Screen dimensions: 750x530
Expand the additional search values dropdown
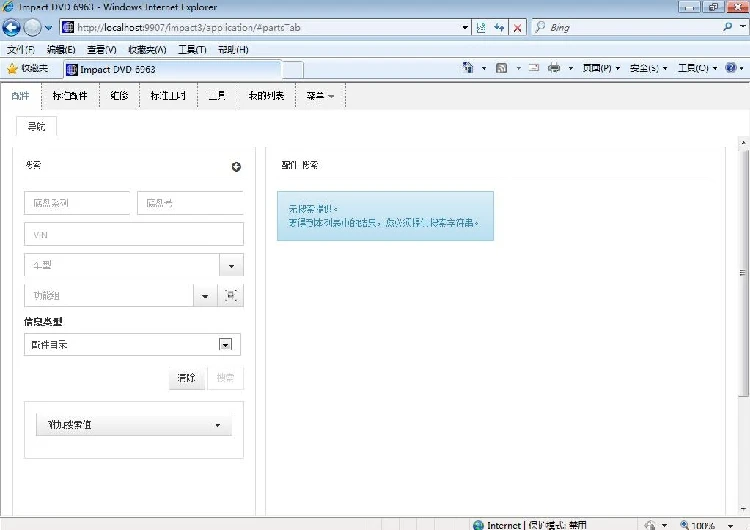pyautogui.click(x=134, y=425)
